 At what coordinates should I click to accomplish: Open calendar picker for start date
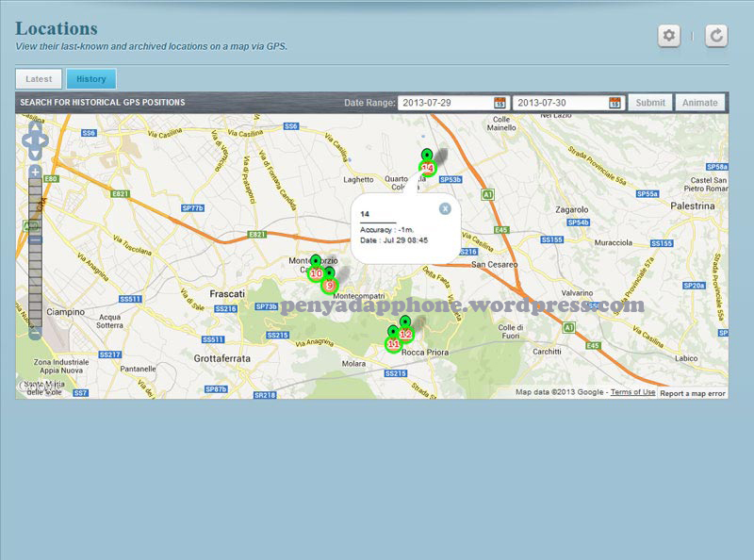coord(500,103)
